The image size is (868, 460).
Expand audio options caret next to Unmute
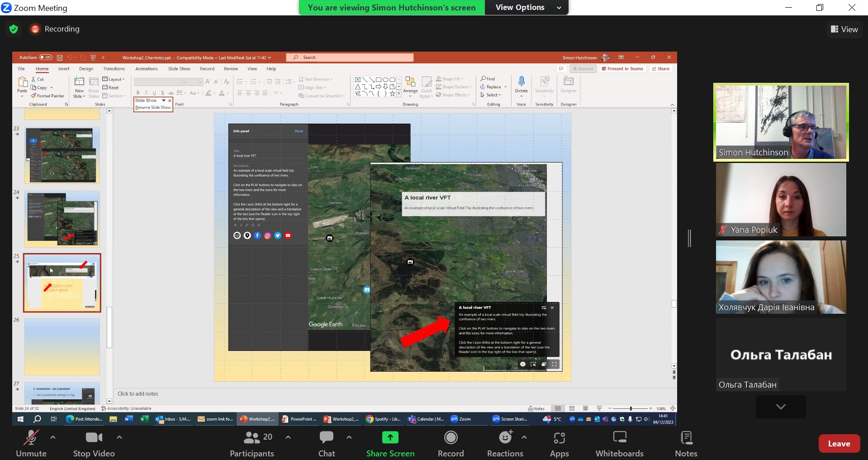point(53,437)
